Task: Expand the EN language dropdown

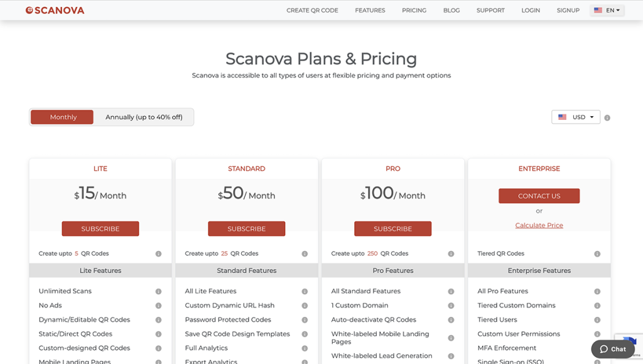Action: coord(607,11)
